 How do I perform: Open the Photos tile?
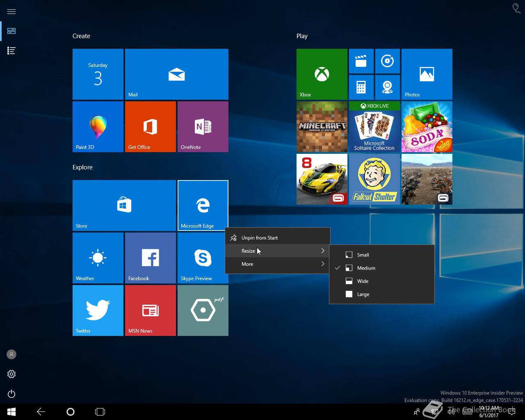[x=427, y=74]
